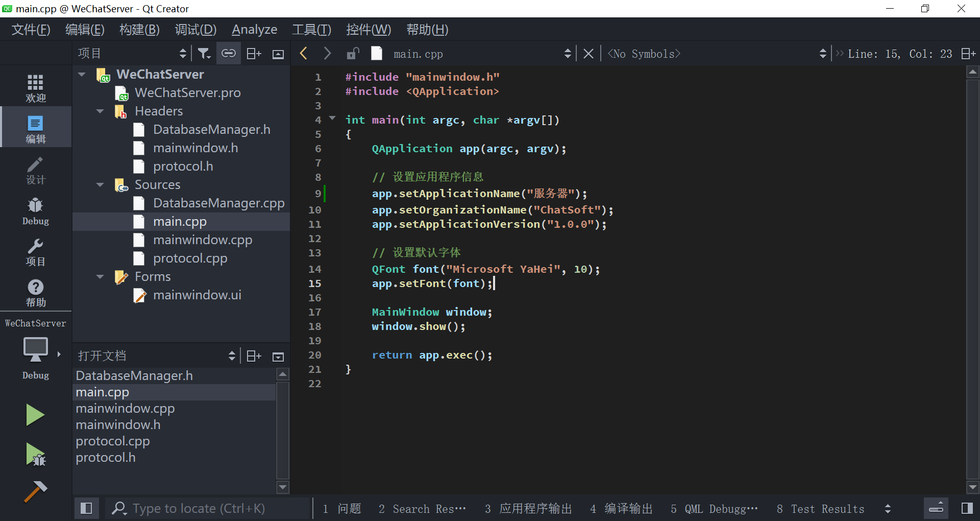Viewport: 980px width, 521px height.
Task: Open the output pane selector arrows
Action: (x=888, y=509)
